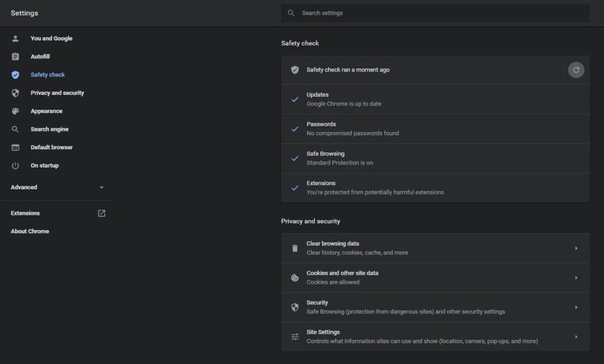Viewport: 604px width, 364px height.
Task: Open Appearance settings
Action: pos(46,111)
